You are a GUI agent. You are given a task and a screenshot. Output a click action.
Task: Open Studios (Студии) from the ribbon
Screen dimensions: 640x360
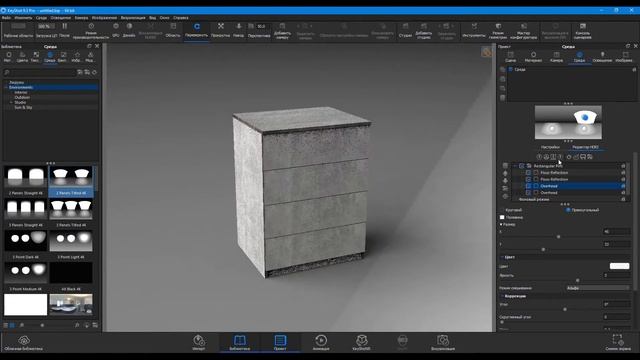[405, 30]
